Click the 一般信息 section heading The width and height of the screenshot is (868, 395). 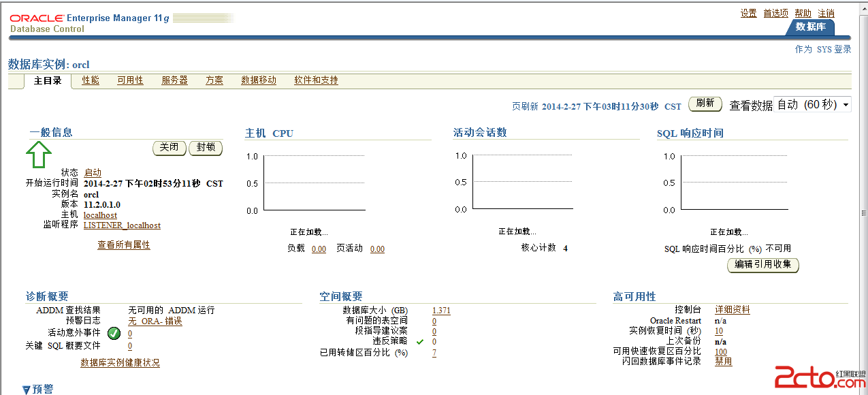click(x=50, y=132)
